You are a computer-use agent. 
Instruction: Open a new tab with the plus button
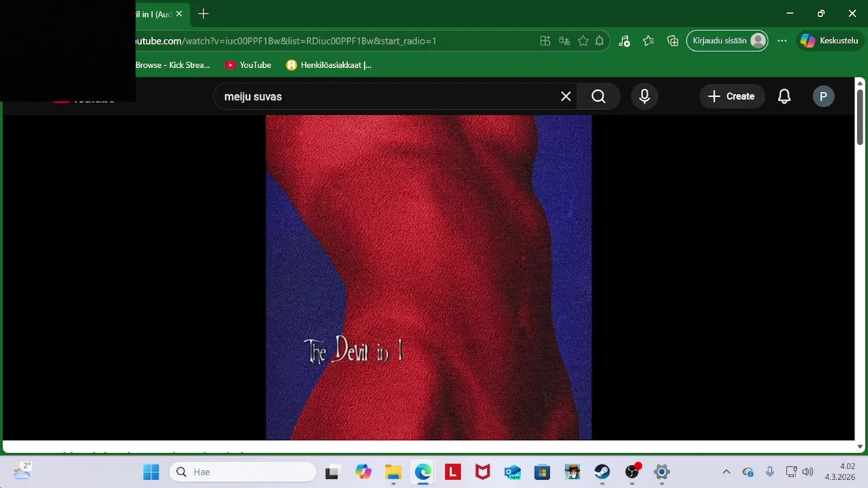(x=203, y=14)
